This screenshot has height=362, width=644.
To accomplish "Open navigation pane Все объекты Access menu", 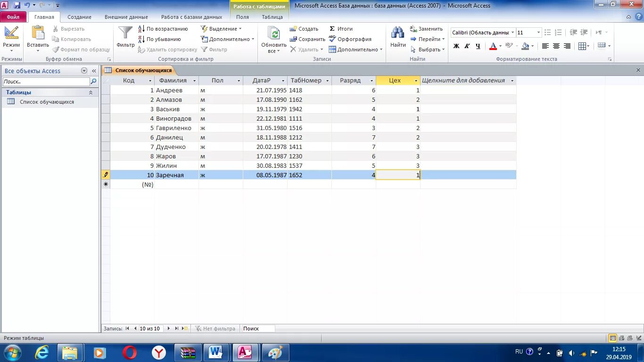I will click(84, 71).
